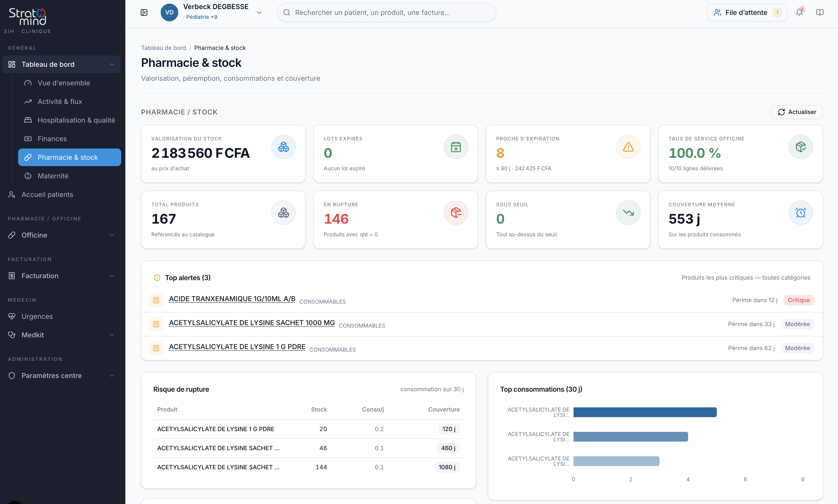Image resolution: width=838 pixels, height=504 pixels.
Task: Click the darkest top consumption bar
Action: coord(645,412)
